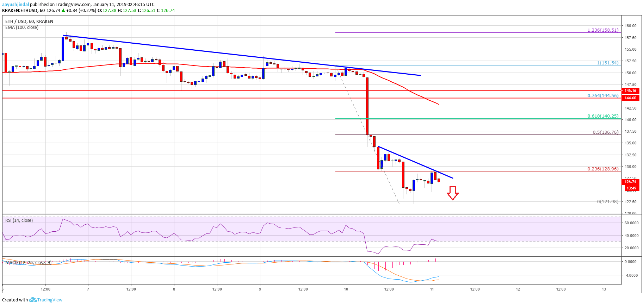This screenshot has width=644, height=306.
Task: Click the 126.74 current price tag
Action: pos(630,182)
